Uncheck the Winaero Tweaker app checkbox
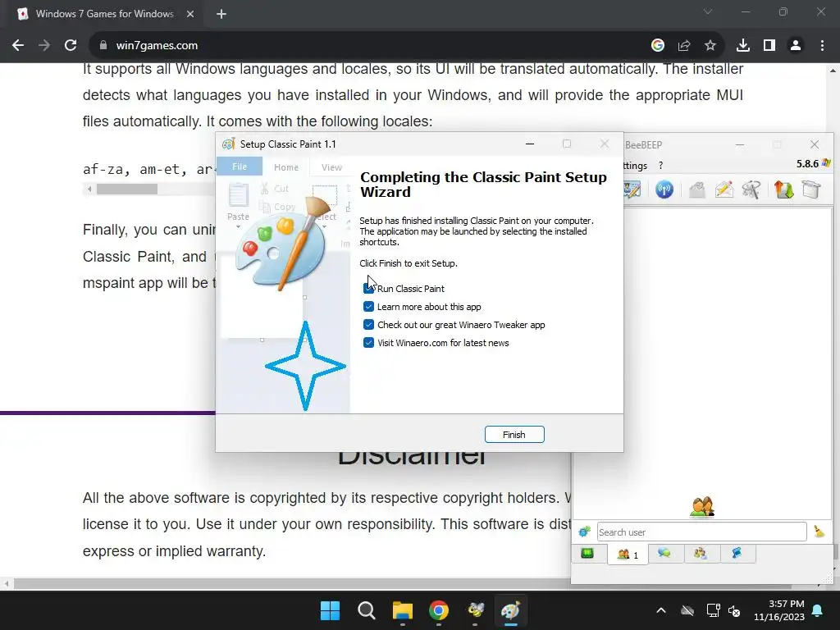Screen dimensions: 840x630 coord(368,325)
